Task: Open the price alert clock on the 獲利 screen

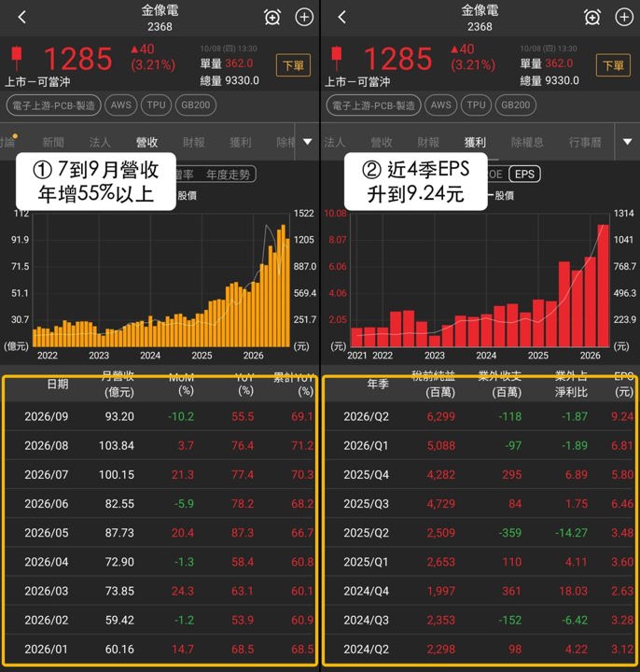Action: (592, 17)
